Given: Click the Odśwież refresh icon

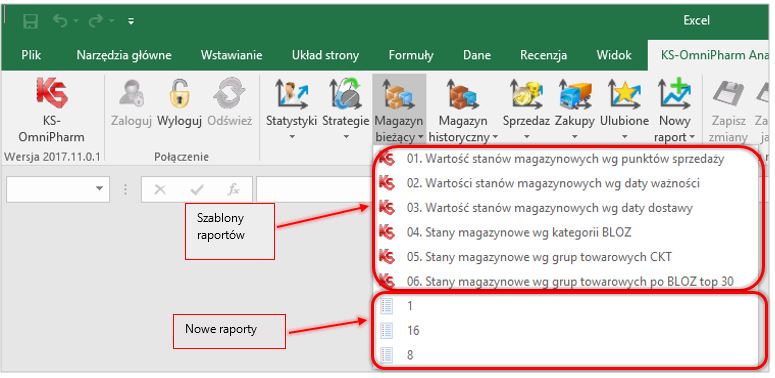Looking at the screenshot, I should 229,93.
